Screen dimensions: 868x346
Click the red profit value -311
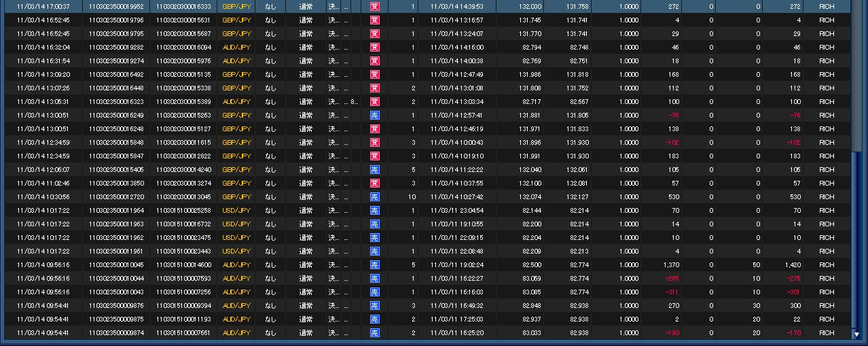[672, 292]
